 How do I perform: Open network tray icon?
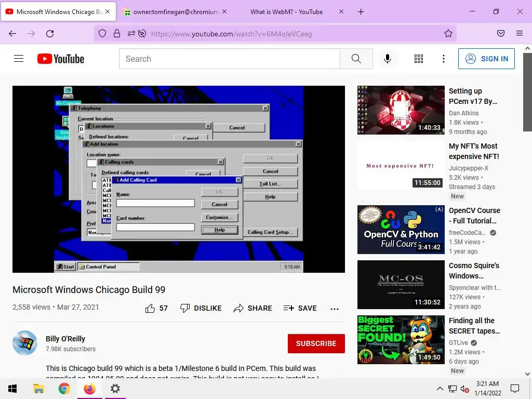[x=453, y=389]
